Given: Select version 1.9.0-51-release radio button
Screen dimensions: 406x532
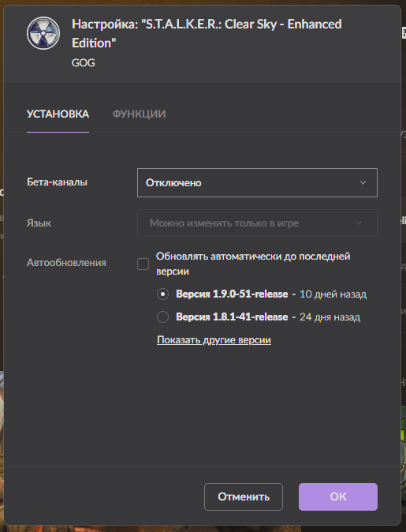Looking at the screenshot, I should click(162, 294).
